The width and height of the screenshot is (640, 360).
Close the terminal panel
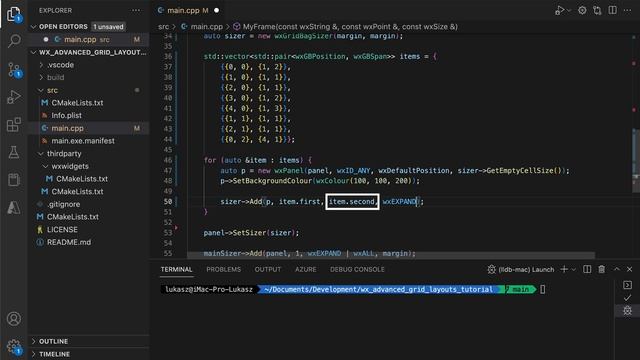[x=629, y=269]
